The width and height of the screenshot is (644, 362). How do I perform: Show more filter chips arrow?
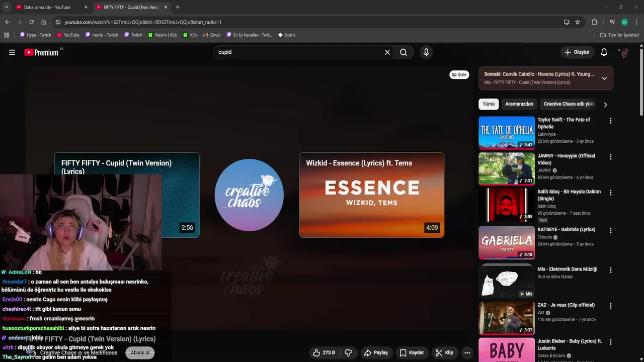[x=605, y=105]
